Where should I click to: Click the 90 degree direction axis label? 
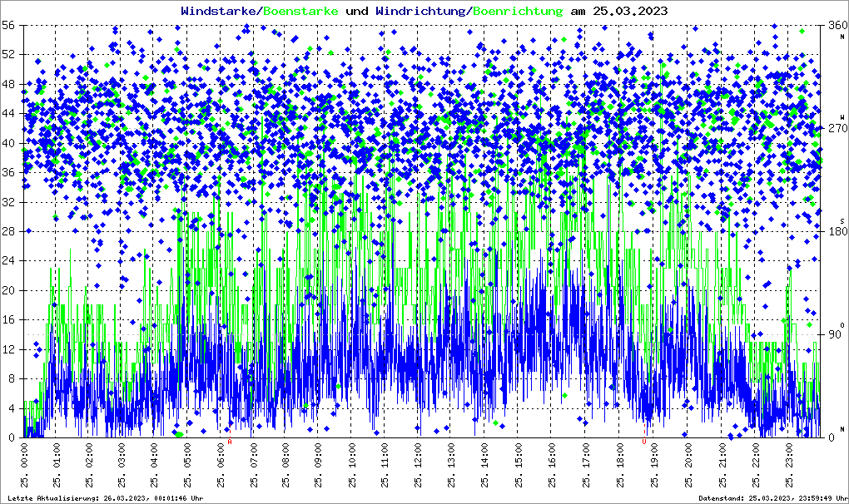tap(834, 334)
